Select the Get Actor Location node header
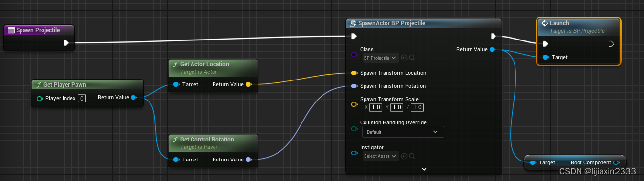Viewport: 644px width, 181px height. coord(213,67)
